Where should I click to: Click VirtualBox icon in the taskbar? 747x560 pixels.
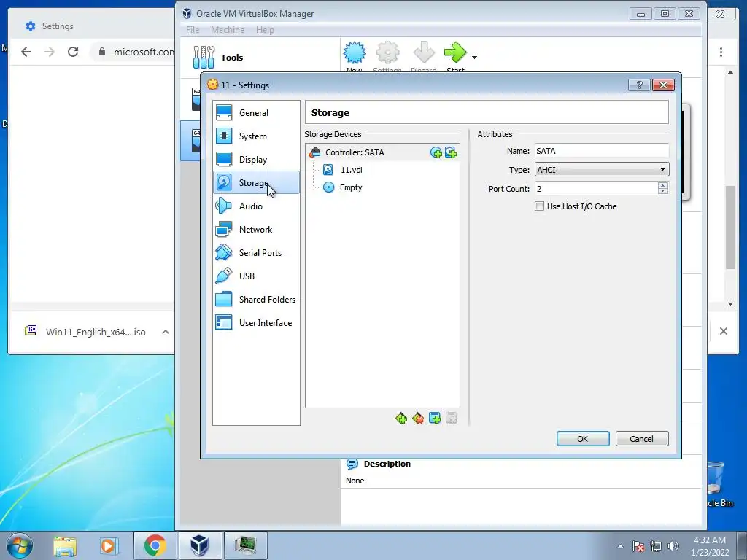(x=200, y=545)
